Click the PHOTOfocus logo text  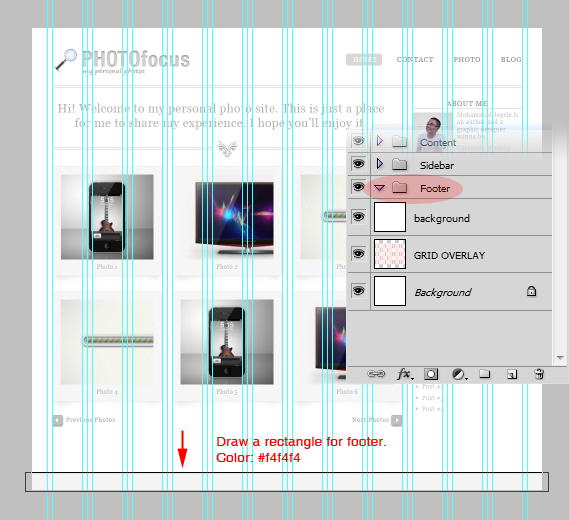click(135, 59)
